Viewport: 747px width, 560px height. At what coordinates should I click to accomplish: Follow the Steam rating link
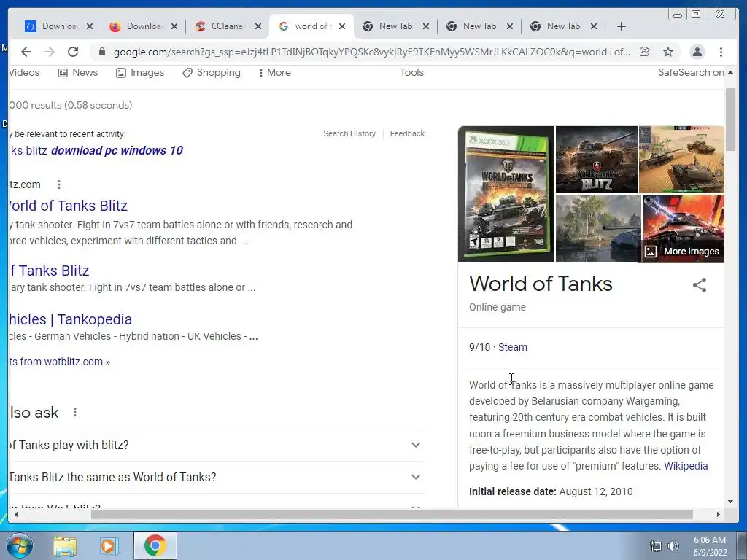pos(513,347)
